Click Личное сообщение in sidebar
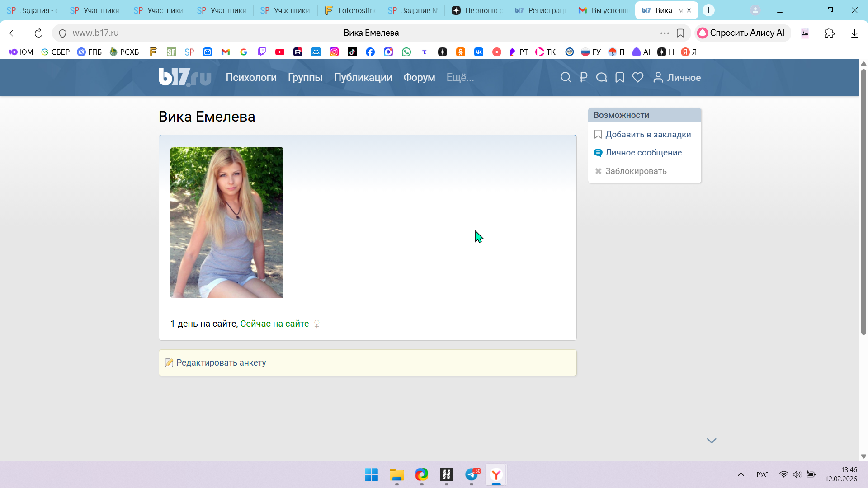The height and width of the screenshot is (488, 868). pyautogui.click(x=643, y=153)
